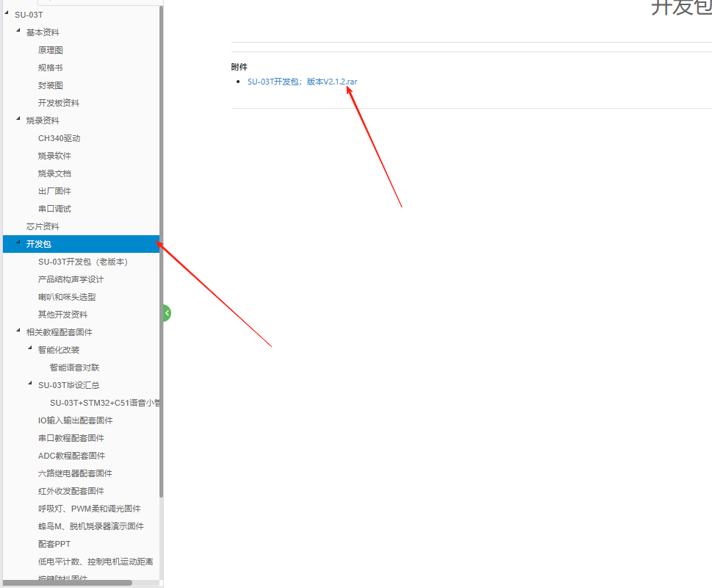Select 六路继电器配套固件 item

(75, 473)
